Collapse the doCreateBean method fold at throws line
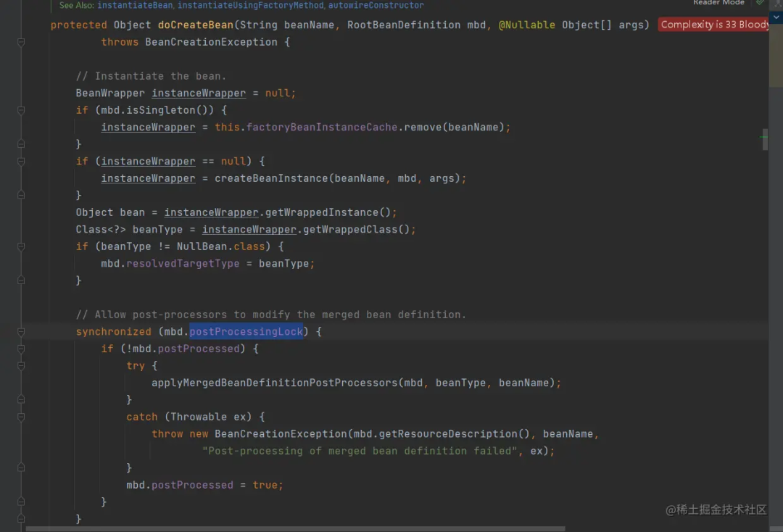The image size is (783, 532). (21, 43)
